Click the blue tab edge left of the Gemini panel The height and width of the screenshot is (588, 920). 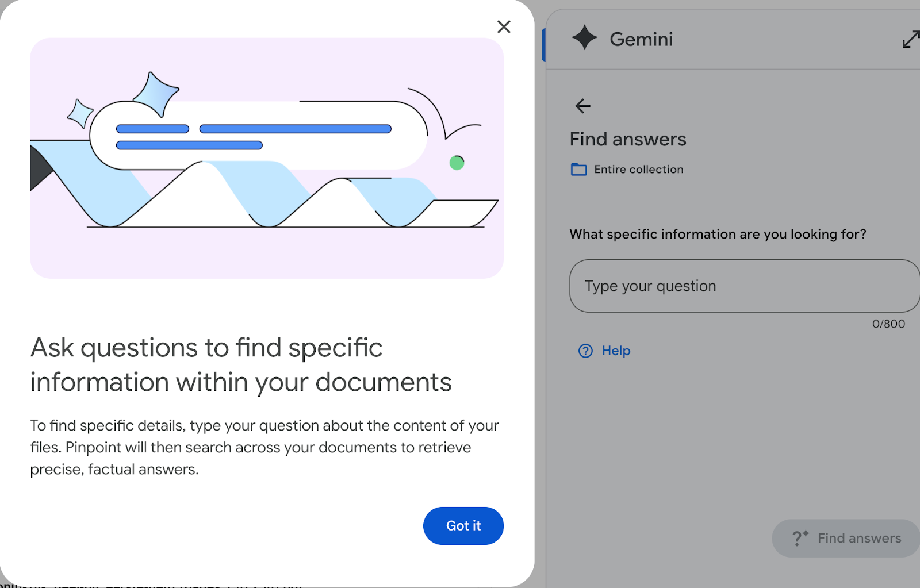543,44
